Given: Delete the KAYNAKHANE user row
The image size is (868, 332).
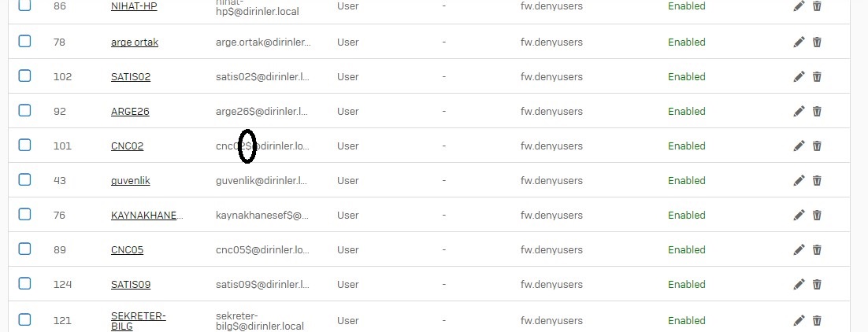Looking at the screenshot, I should click(x=817, y=216).
